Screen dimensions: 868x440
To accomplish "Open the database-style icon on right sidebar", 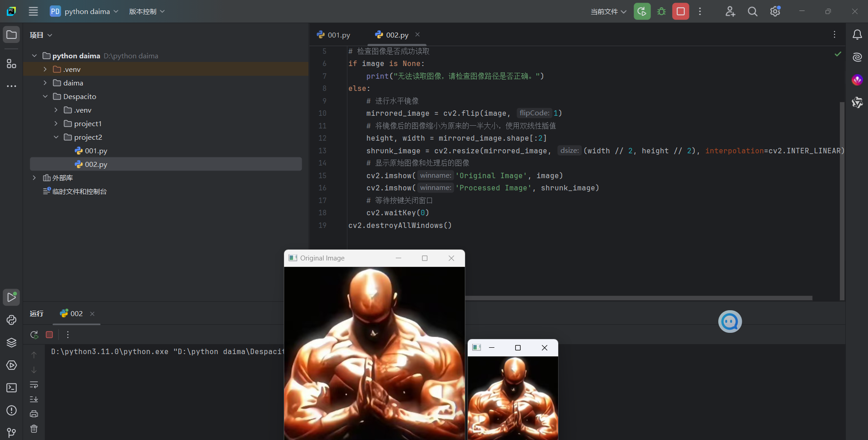I will click(857, 103).
